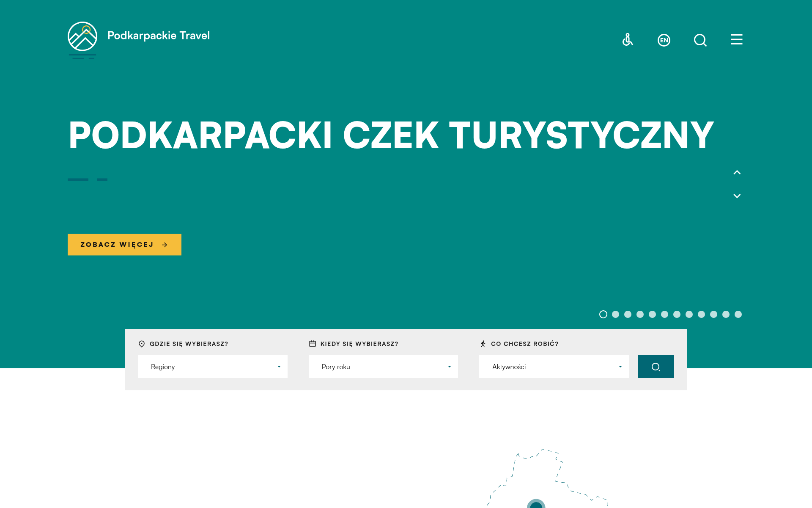
Task: Click the Podkarpackie Travel site name
Action: coord(159,36)
